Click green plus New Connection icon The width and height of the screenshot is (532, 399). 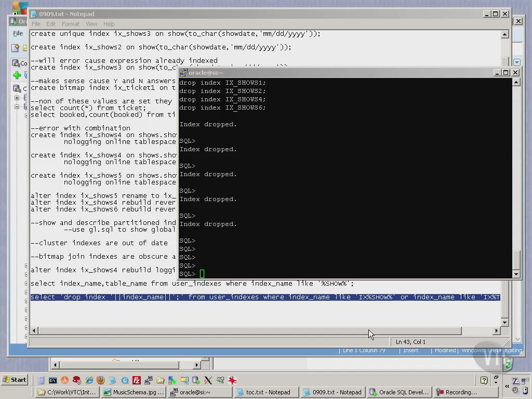(x=17, y=75)
